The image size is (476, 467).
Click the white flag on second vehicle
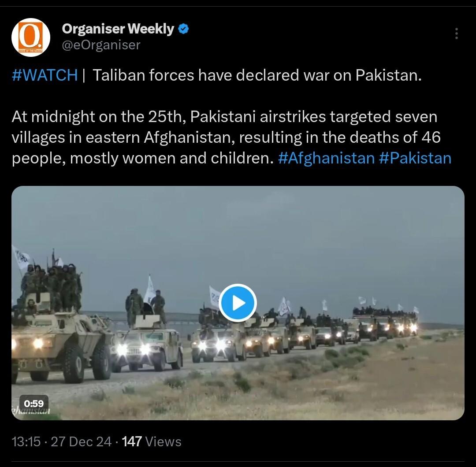(149, 290)
